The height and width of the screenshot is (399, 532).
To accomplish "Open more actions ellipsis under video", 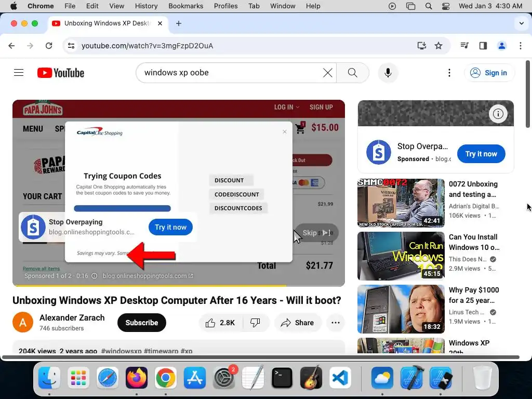I will point(335,323).
